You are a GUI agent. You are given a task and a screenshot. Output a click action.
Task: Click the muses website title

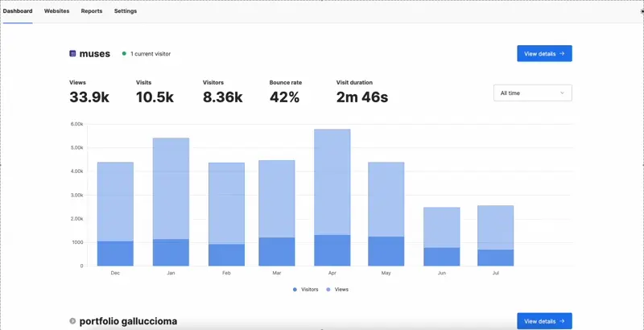pyautogui.click(x=95, y=54)
